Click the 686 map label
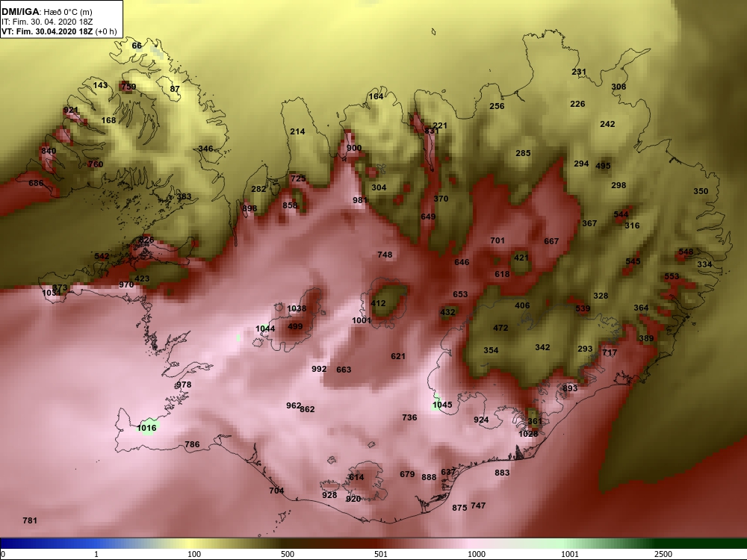 pos(36,183)
